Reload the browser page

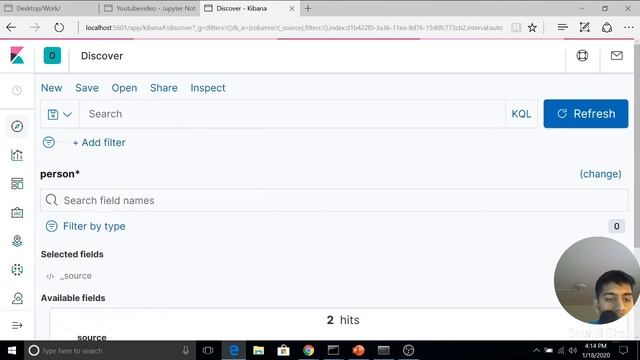59,27
